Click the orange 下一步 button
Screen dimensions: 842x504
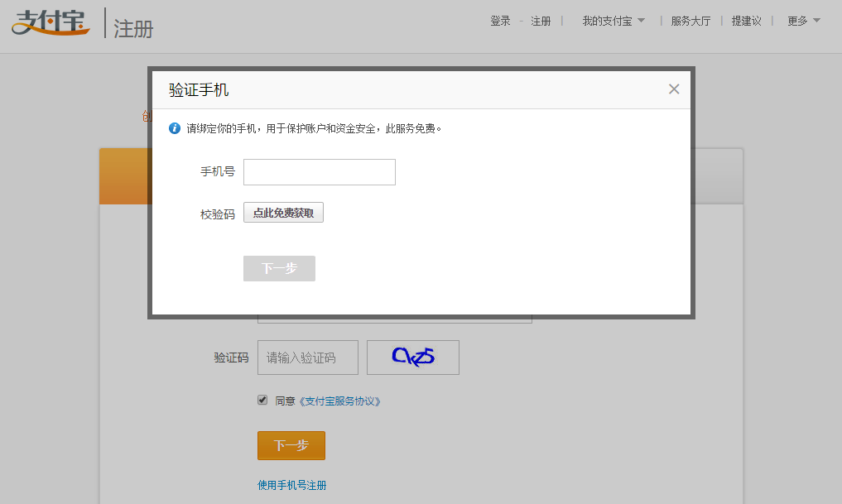tap(291, 445)
